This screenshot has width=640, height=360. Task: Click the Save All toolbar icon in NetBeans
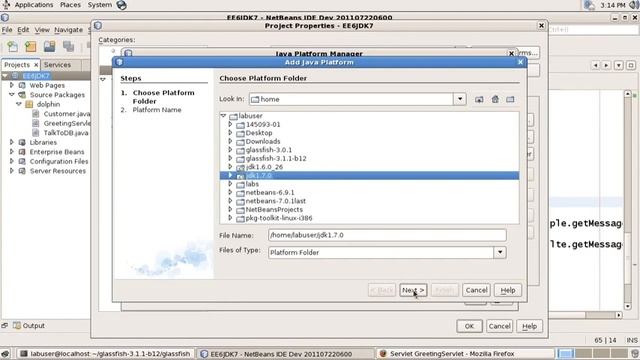coord(68,46)
